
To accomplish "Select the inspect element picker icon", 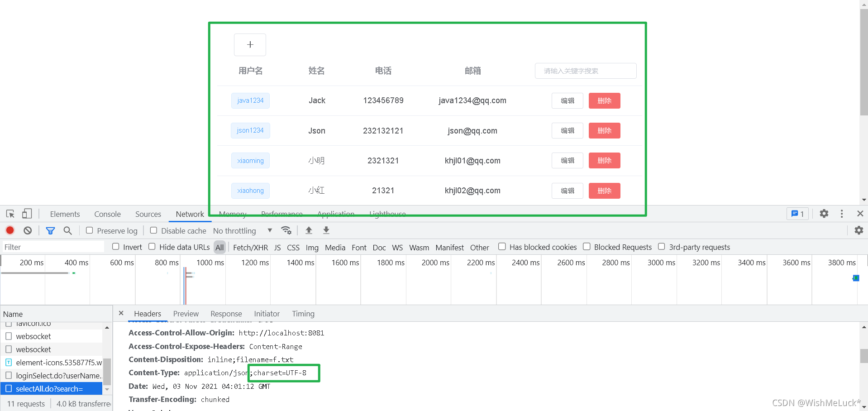I will click(x=10, y=214).
